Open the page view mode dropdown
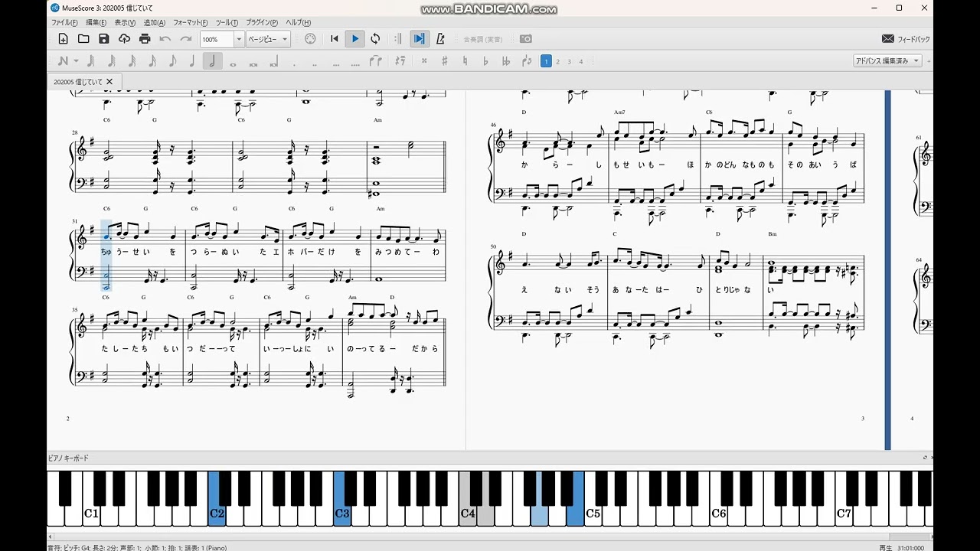 pyautogui.click(x=268, y=39)
